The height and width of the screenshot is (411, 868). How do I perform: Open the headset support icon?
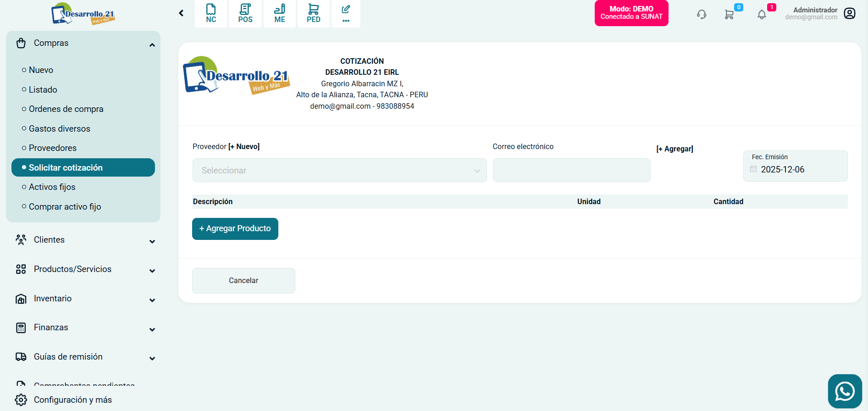pyautogui.click(x=701, y=14)
